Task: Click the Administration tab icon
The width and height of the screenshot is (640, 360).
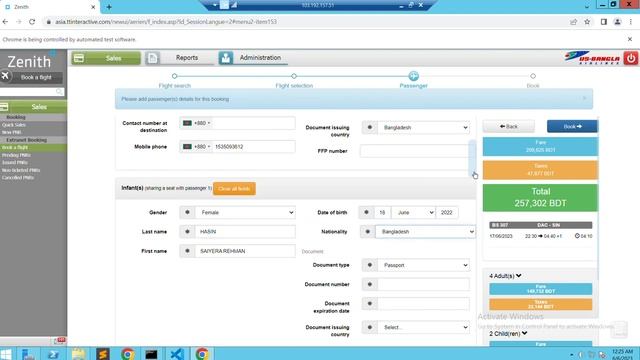Action: (x=225, y=58)
